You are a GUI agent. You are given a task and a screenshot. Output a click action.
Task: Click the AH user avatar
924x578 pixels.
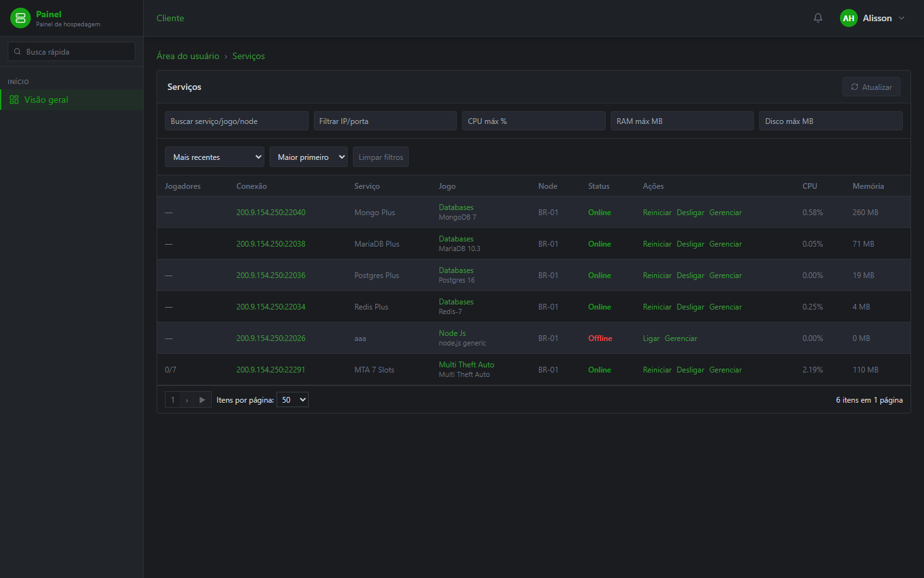[849, 18]
